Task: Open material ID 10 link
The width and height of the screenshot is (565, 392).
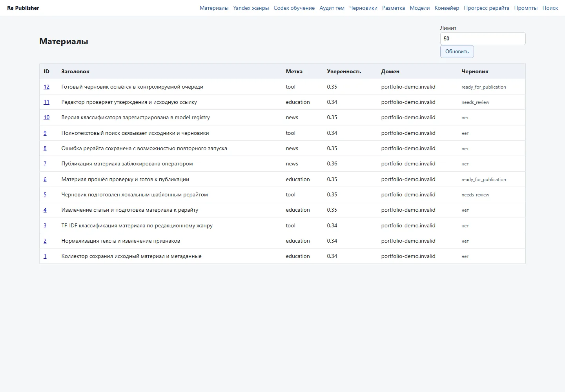Action: point(46,117)
